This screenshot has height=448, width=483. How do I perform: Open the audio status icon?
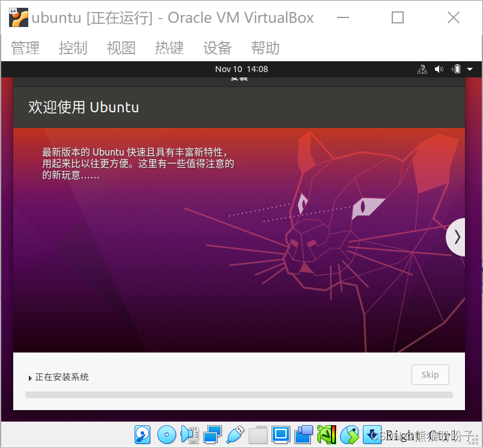189,435
